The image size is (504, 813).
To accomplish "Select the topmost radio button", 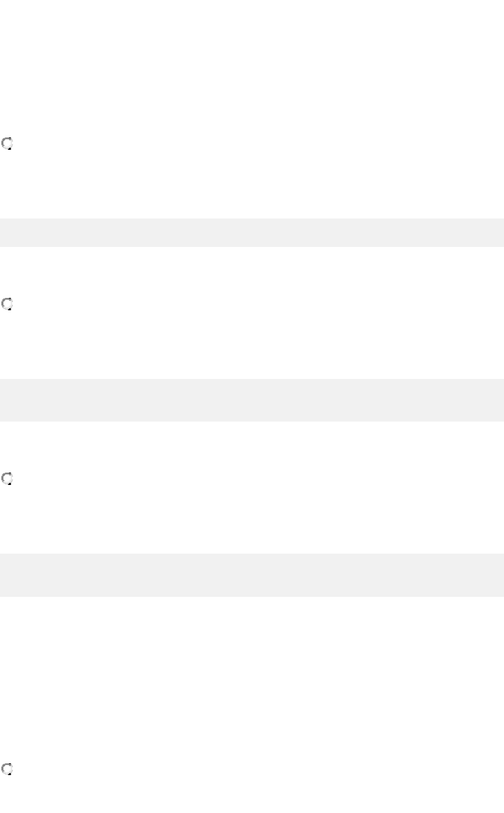I will [7, 143].
